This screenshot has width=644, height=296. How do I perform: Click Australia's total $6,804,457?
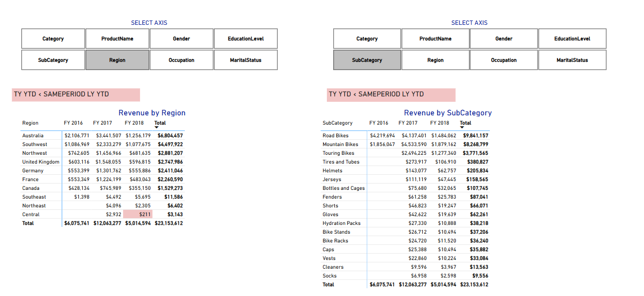click(170, 135)
